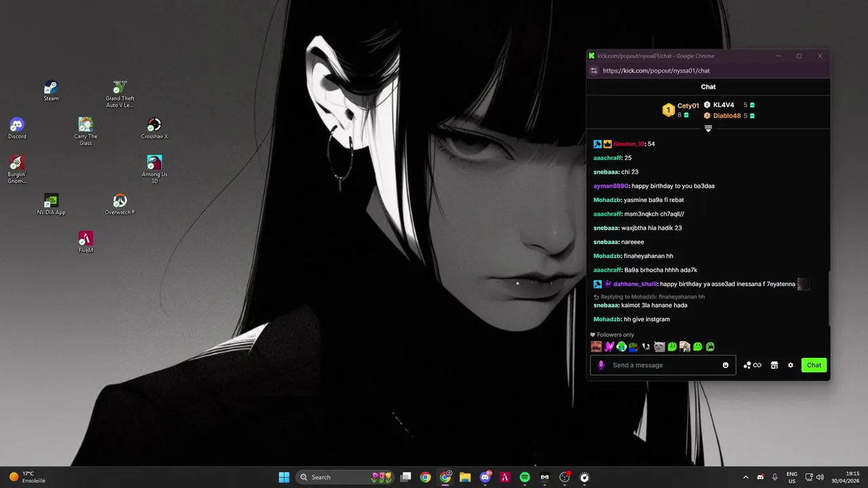Viewport: 868px width, 488px height.
Task: Click message 'hh give instgram'
Action: [x=647, y=319]
